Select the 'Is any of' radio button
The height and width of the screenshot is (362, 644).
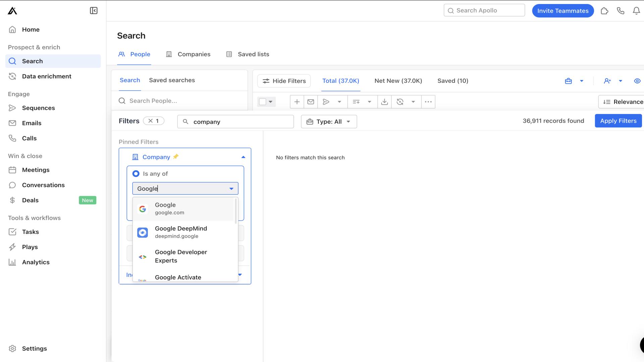[136, 174]
